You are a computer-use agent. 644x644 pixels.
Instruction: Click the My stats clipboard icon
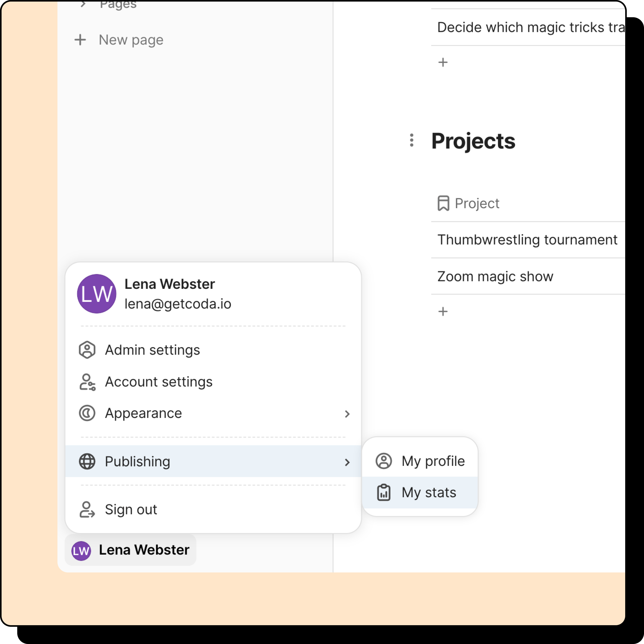pyautogui.click(x=384, y=493)
